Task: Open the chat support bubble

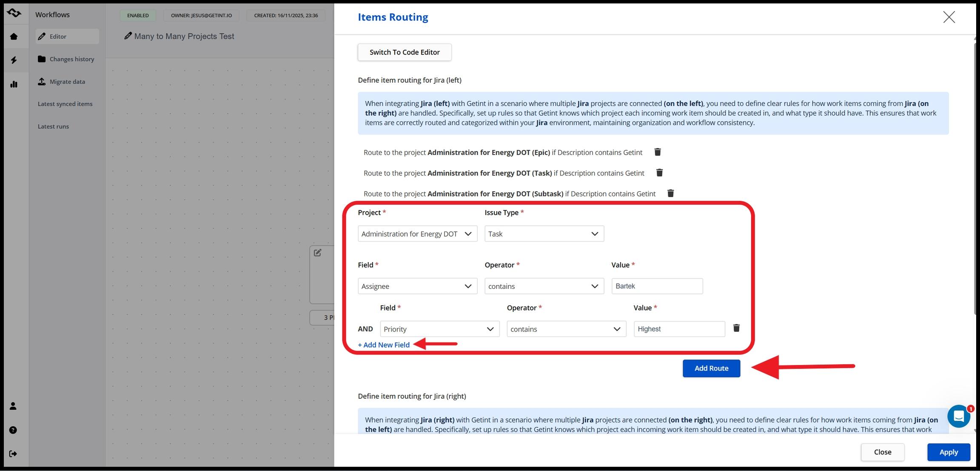Action: (958, 416)
